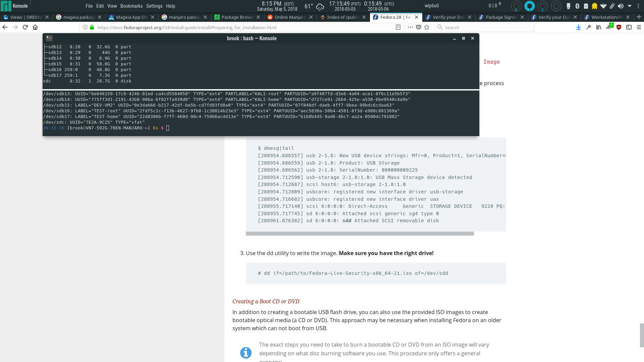The height and width of the screenshot is (362, 644).
Task: Open Konsole Settings menu
Action: [154, 6]
